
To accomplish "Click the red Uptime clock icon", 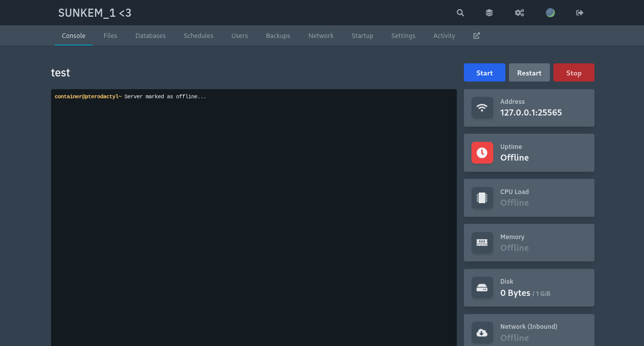I will 482,152.
